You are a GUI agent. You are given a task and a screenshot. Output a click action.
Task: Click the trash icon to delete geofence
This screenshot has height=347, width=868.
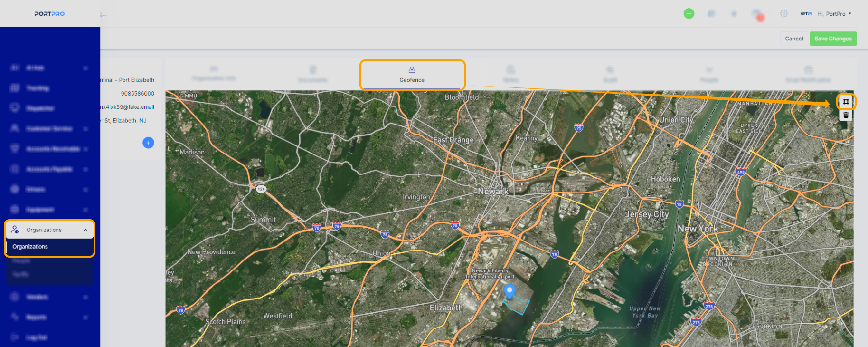846,115
